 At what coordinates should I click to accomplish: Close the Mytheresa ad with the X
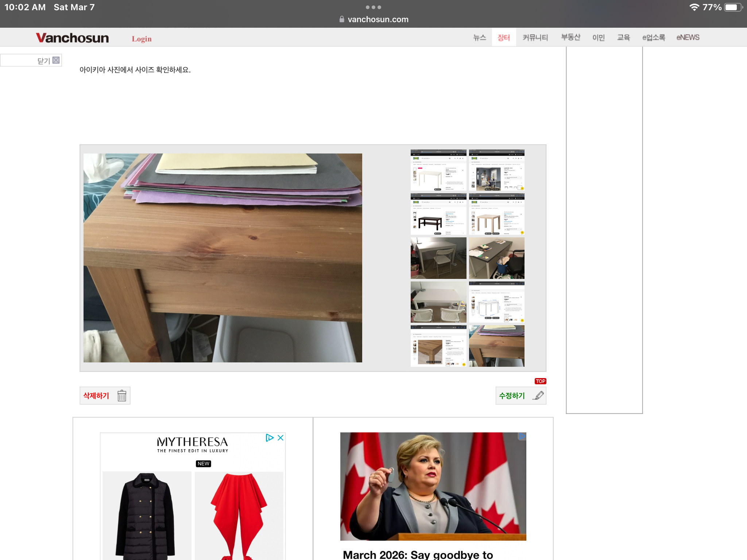tap(280, 437)
